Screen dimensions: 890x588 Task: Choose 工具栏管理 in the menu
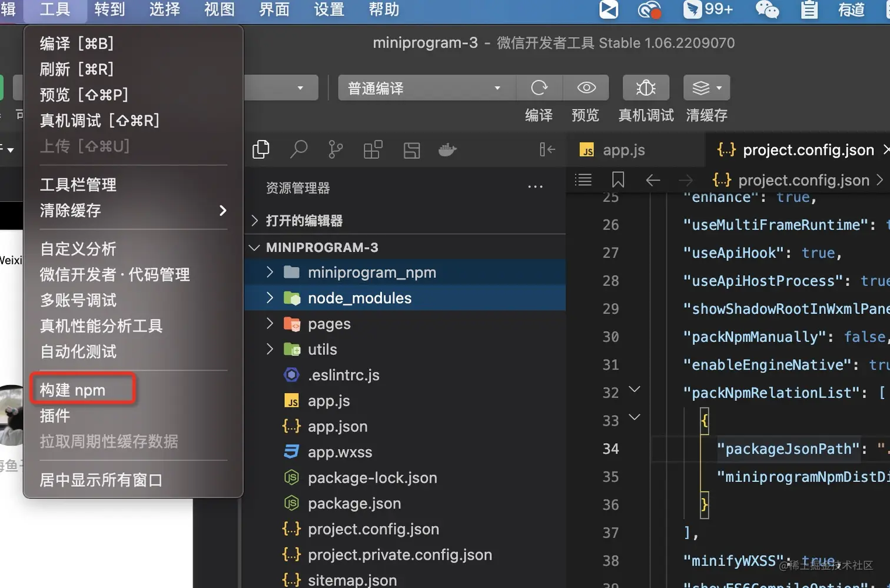point(134,185)
